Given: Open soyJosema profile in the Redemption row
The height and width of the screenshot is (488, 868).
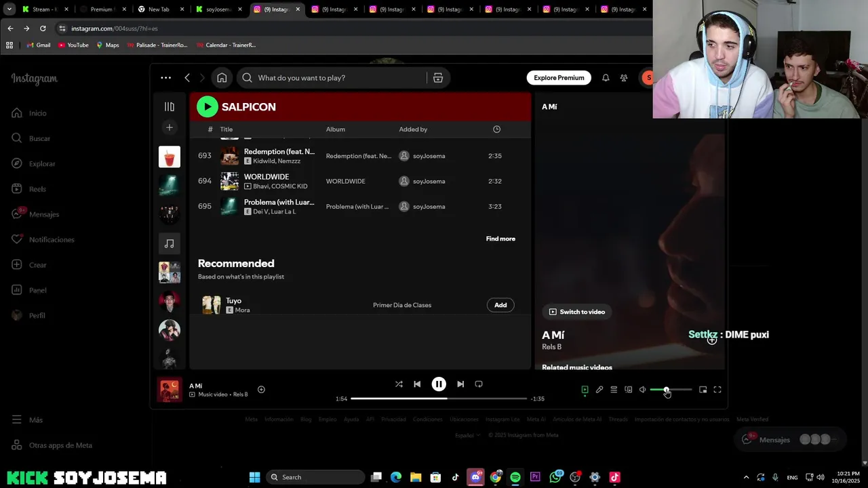Looking at the screenshot, I should point(429,156).
